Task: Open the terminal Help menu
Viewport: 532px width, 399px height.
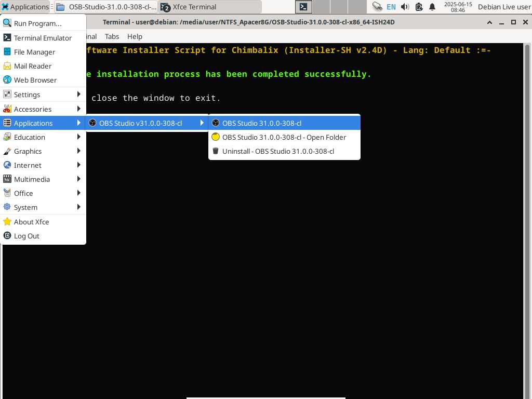Action: tap(135, 36)
